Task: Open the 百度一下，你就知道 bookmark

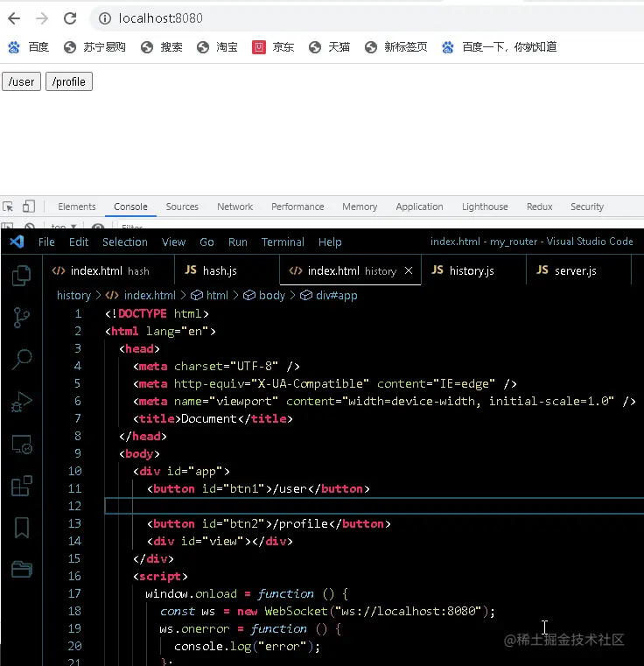Action: coord(499,46)
